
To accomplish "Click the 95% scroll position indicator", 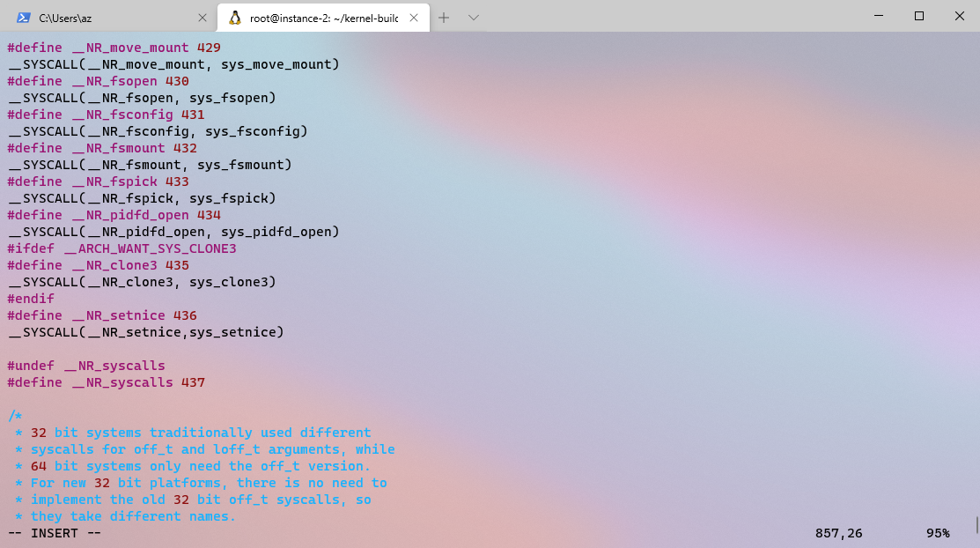I will pos(939,532).
